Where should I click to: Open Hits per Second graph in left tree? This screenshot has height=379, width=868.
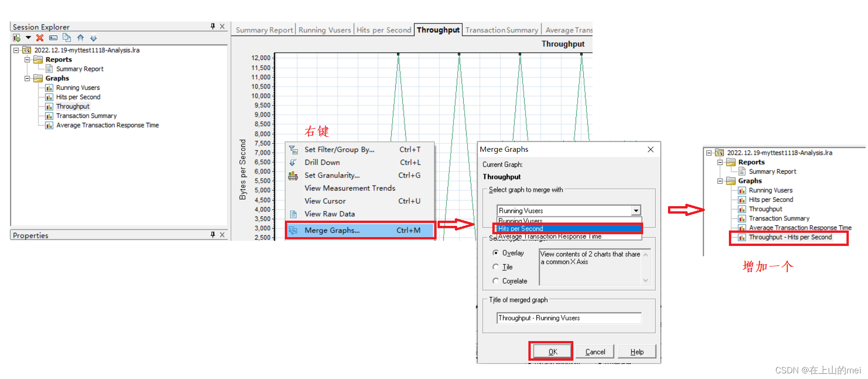78,97
